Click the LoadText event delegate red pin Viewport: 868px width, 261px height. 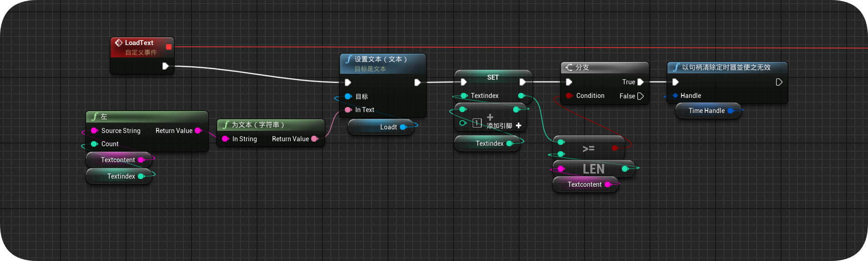point(169,47)
